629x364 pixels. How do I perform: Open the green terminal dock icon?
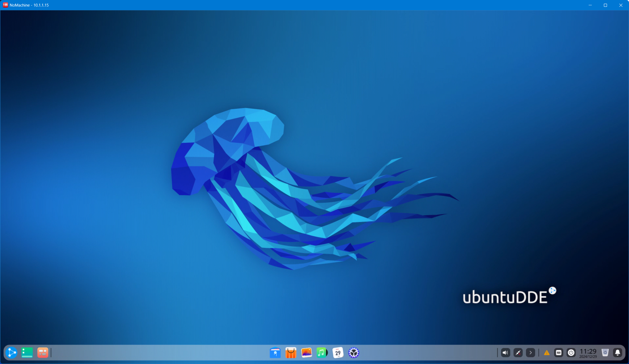click(27, 353)
